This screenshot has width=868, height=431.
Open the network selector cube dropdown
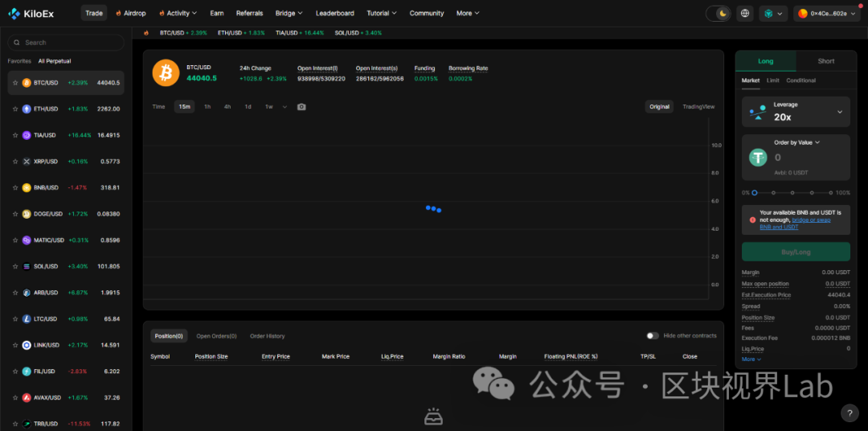(x=773, y=14)
